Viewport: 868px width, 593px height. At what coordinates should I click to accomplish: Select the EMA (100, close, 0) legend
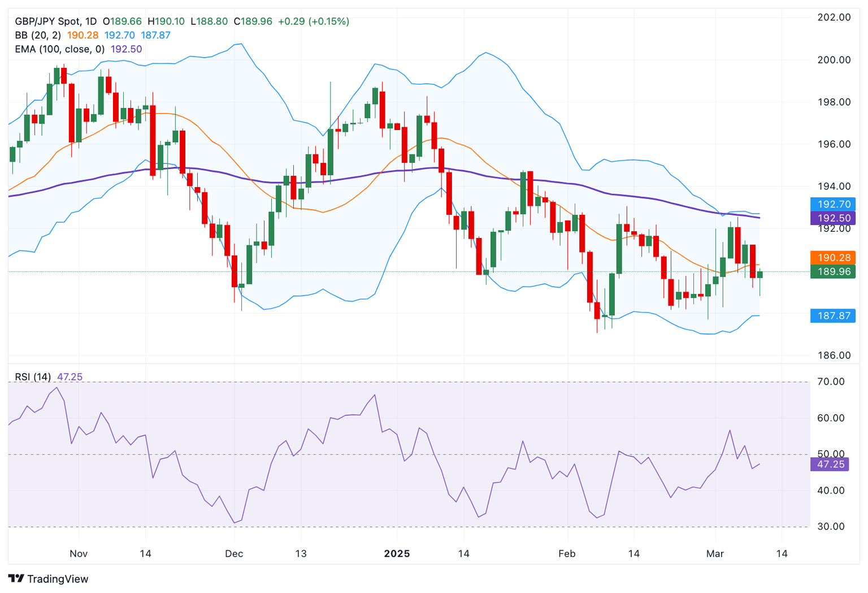click(x=59, y=49)
